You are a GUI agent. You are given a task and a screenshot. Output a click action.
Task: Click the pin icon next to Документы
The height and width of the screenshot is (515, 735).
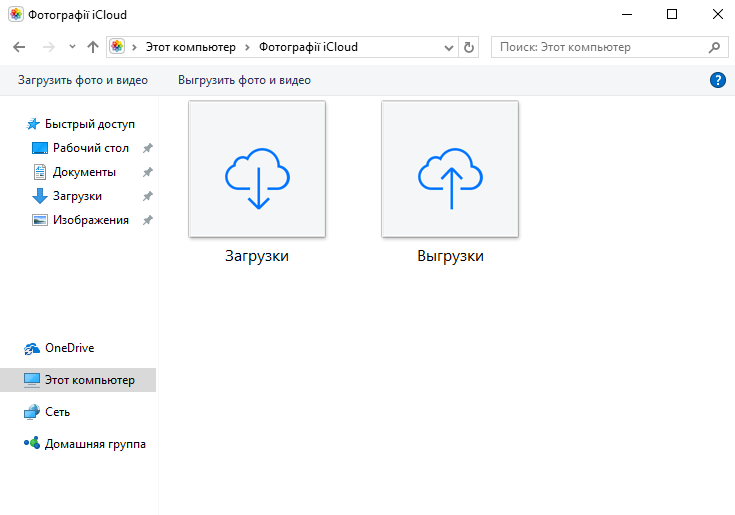click(x=148, y=172)
